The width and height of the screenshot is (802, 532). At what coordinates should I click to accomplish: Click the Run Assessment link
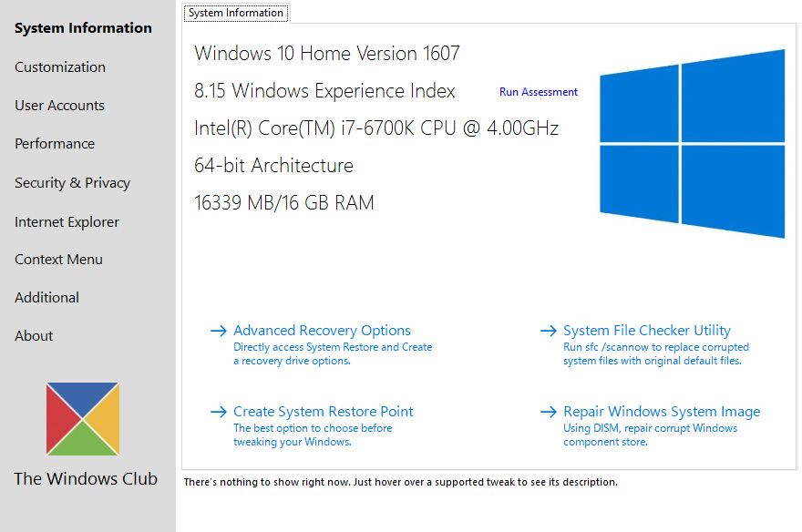pos(539,92)
